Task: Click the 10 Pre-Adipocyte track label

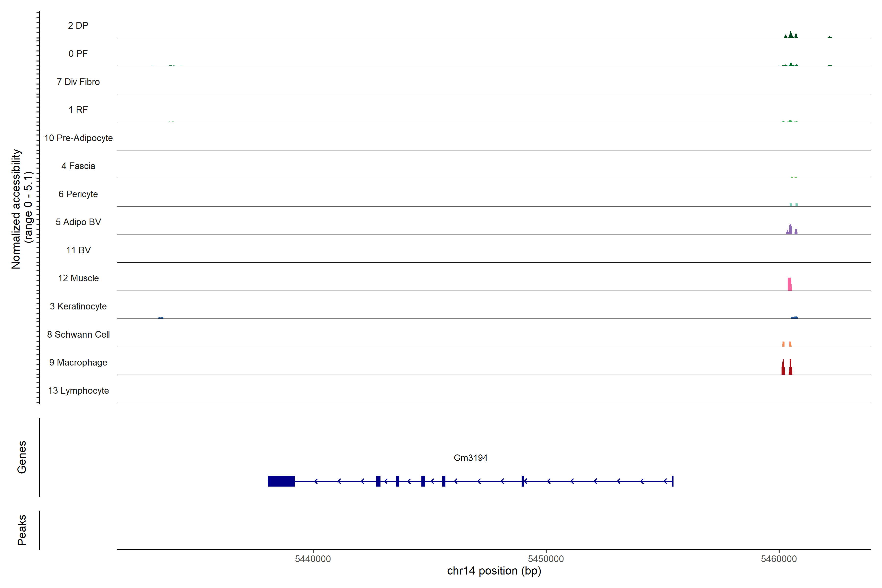Action: 78,138
